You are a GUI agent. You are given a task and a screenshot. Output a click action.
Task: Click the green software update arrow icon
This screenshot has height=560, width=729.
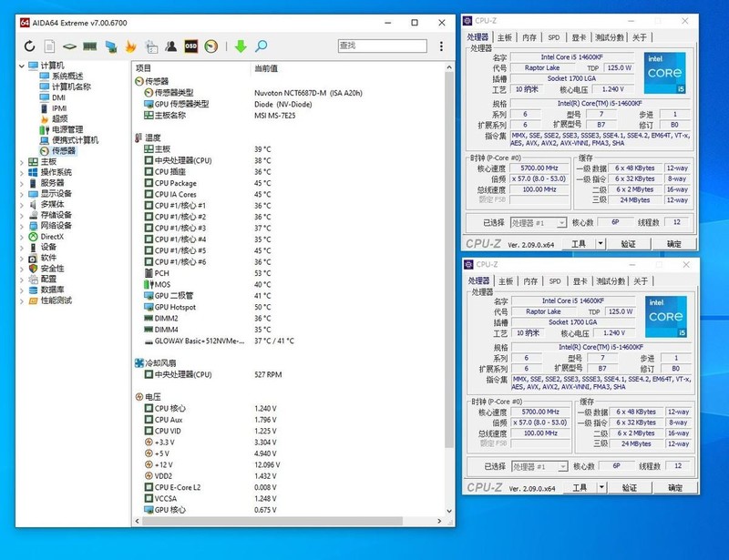point(241,46)
